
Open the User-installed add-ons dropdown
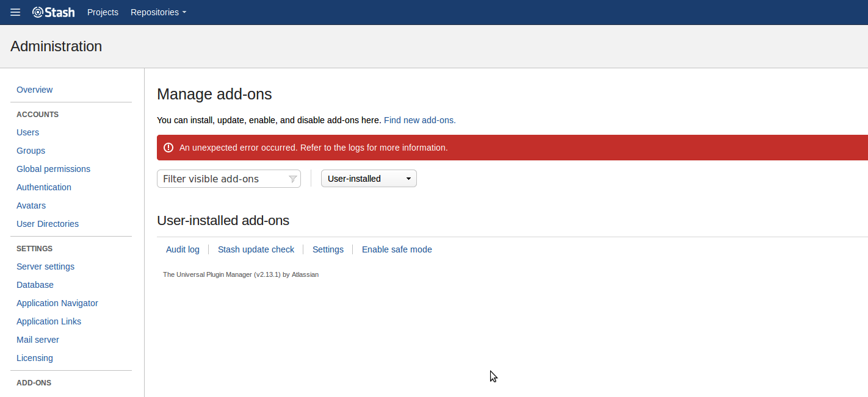tap(369, 179)
